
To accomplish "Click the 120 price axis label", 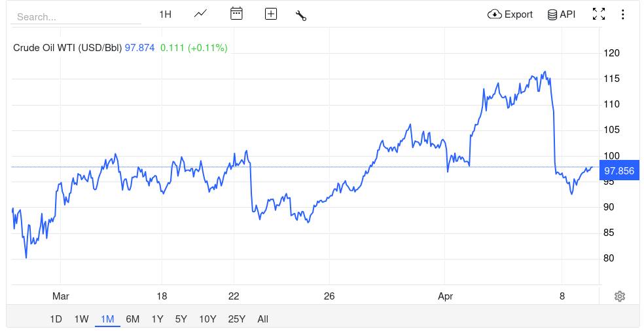I will pyautogui.click(x=611, y=53).
